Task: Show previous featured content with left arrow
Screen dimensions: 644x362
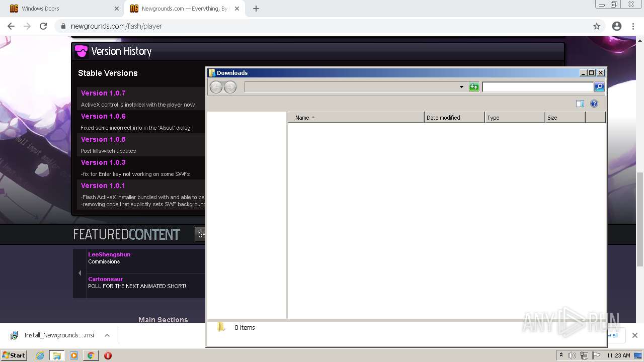Action: pyautogui.click(x=79, y=273)
